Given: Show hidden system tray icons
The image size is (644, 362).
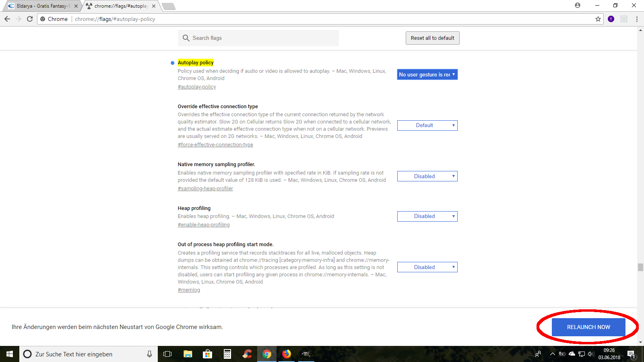Looking at the screenshot, I should (552, 354).
